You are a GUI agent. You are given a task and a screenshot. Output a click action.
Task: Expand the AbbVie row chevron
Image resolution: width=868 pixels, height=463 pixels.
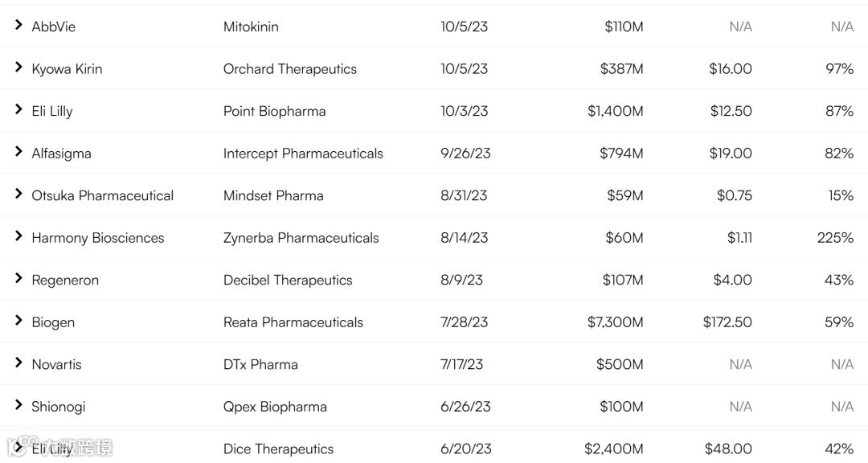[18, 26]
